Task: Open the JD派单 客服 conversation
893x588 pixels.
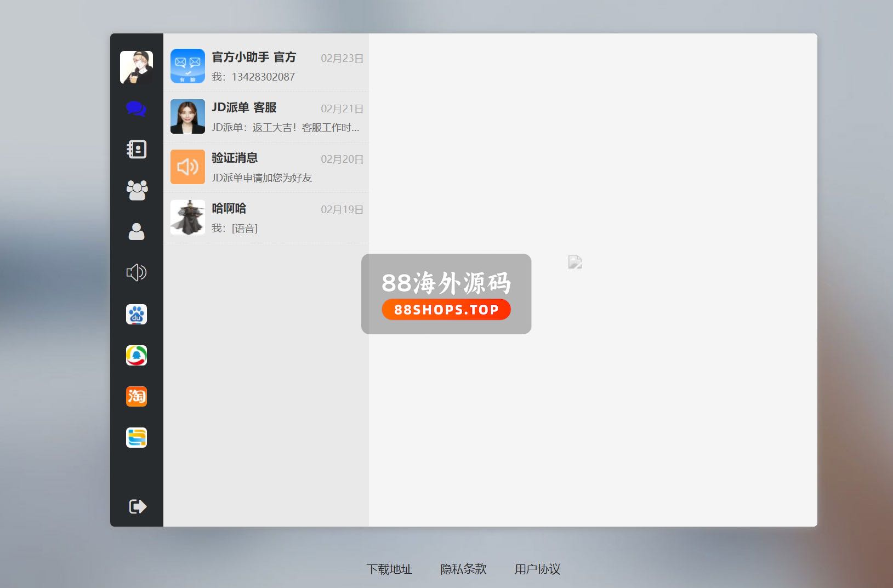Action: click(x=266, y=117)
